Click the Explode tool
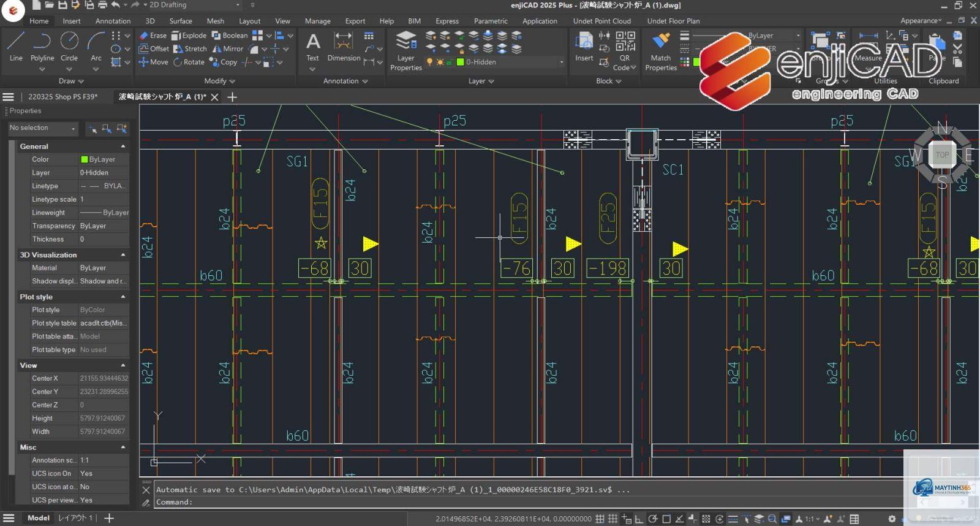The image size is (980, 526). tap(189, 36)
